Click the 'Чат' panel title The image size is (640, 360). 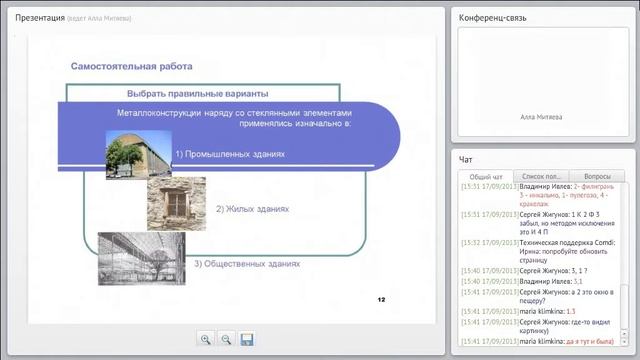click(x=465, y=160)
